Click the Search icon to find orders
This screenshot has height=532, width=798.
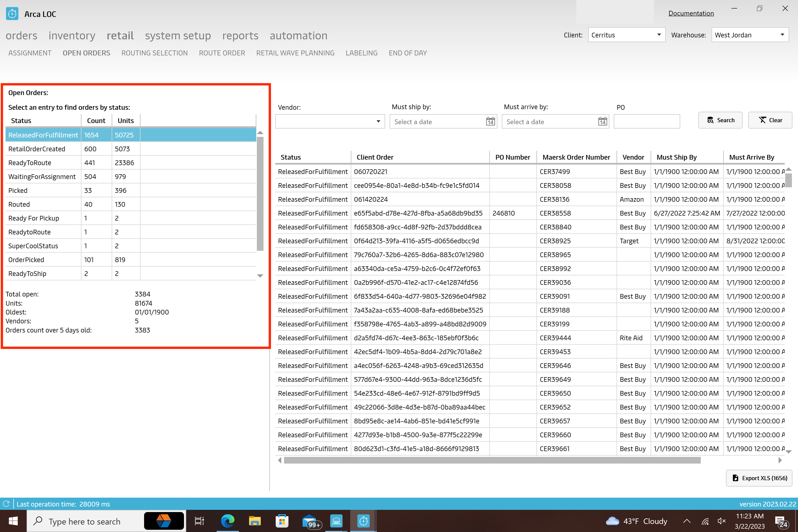(x=721, y=121)
